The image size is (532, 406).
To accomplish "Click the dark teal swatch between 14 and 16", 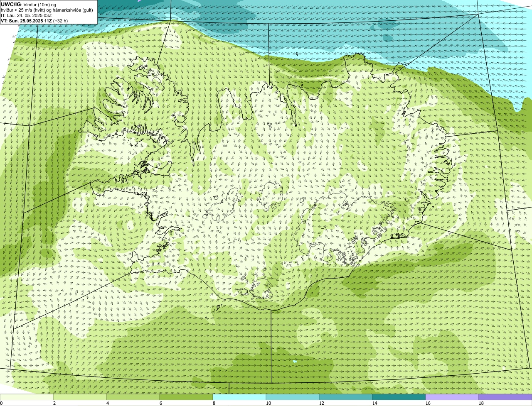I will point(399,397).
